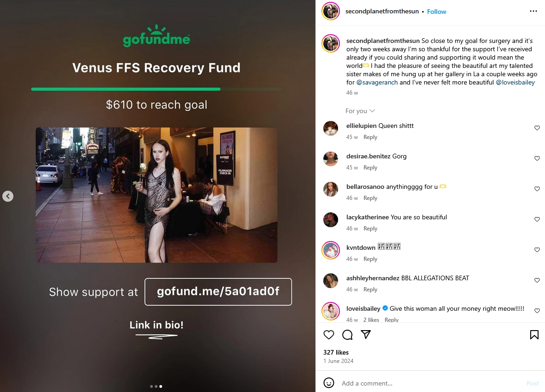Select the first carousel dot indicator

pyautogui.click(x=151, y=386)
